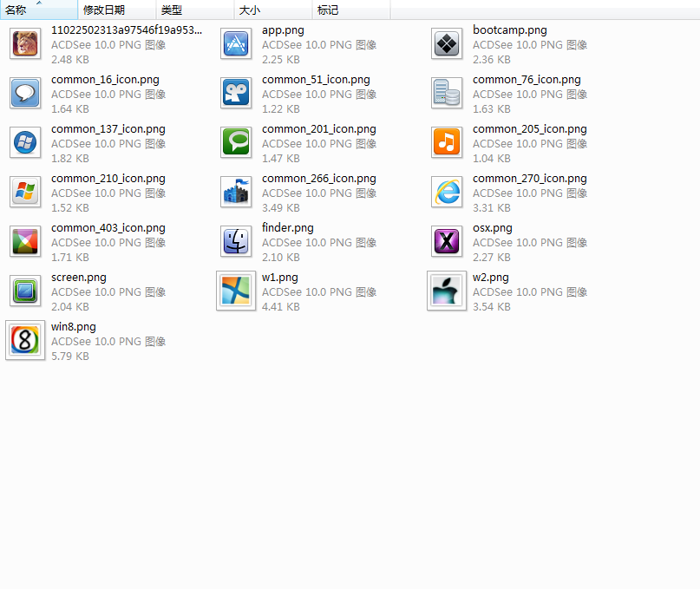Viewport: 700px width, 589px height.
Task: Select file name common_137_icon.png
Action: click(x=108, y=129)
